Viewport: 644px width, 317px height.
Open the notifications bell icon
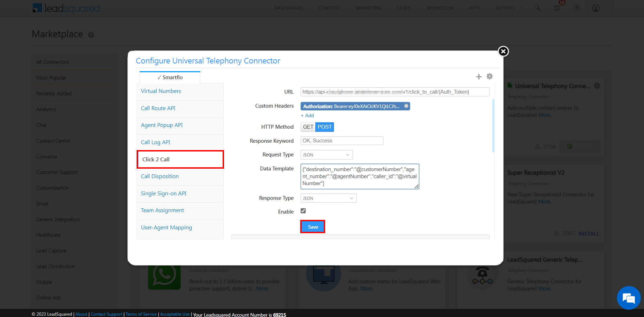pyautogui.click(x=557, y=8)
